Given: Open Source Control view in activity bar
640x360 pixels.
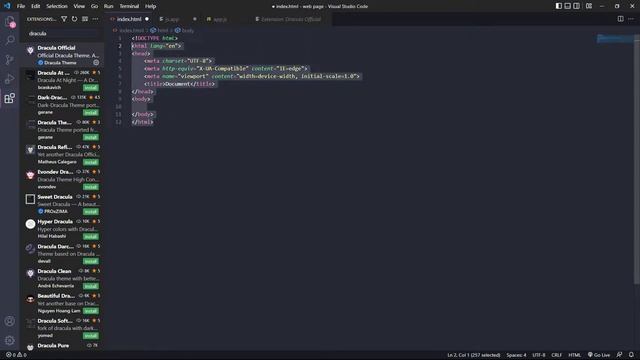Looking at the screenshot, I should point(10,60).
